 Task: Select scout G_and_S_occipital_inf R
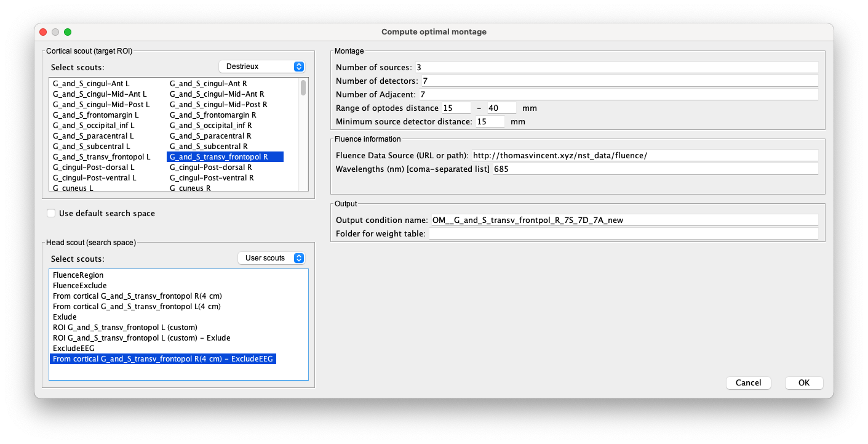(x=211, y=125)
